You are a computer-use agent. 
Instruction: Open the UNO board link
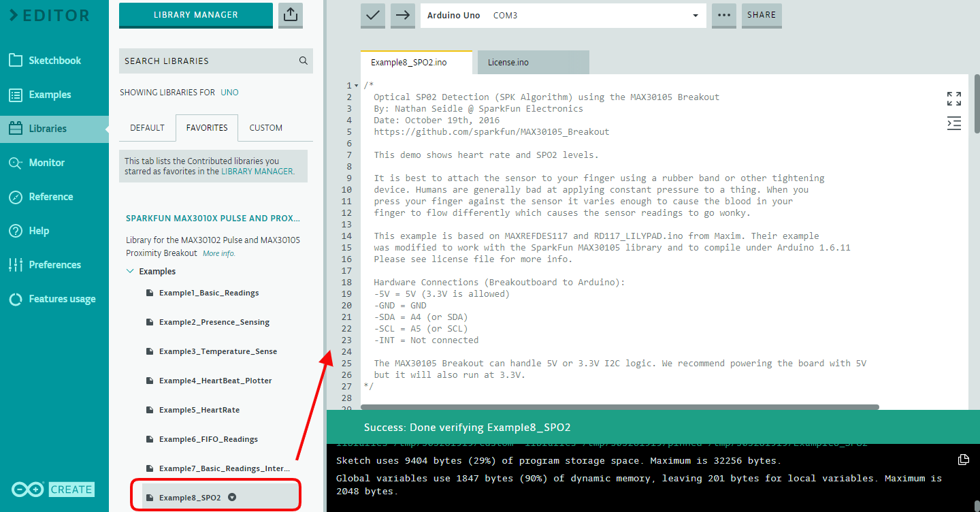(x=229, y=93)
